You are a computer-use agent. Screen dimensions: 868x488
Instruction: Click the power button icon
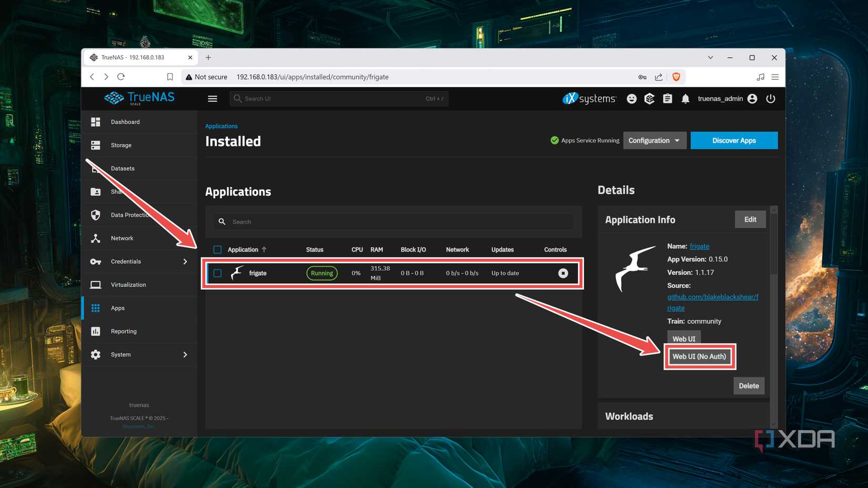[771, 99]
